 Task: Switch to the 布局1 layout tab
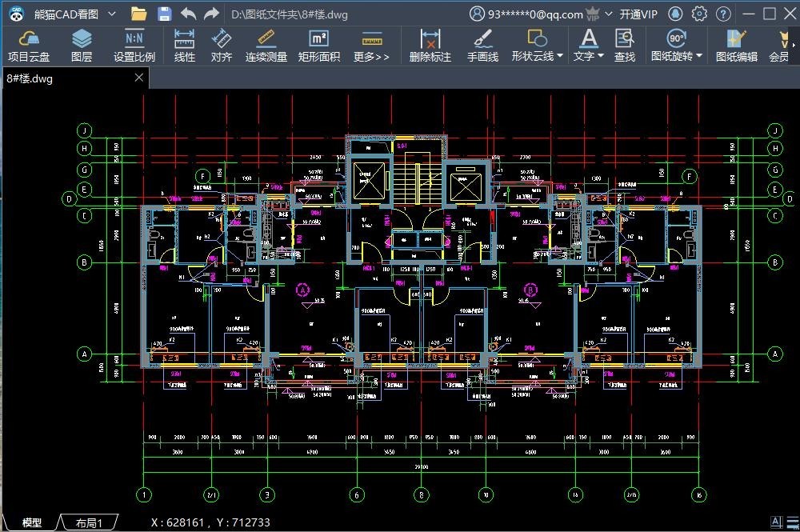pyautogui.click(x=90, y=522)
